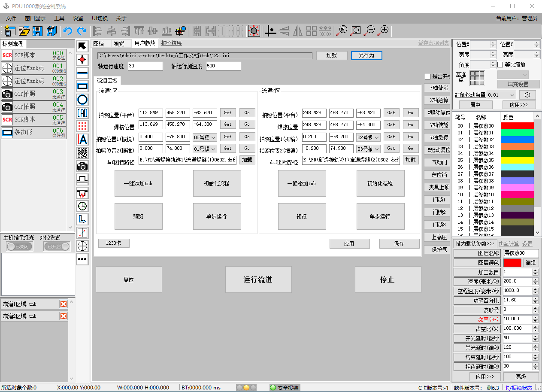Click the save floppy disk icon

38,31
